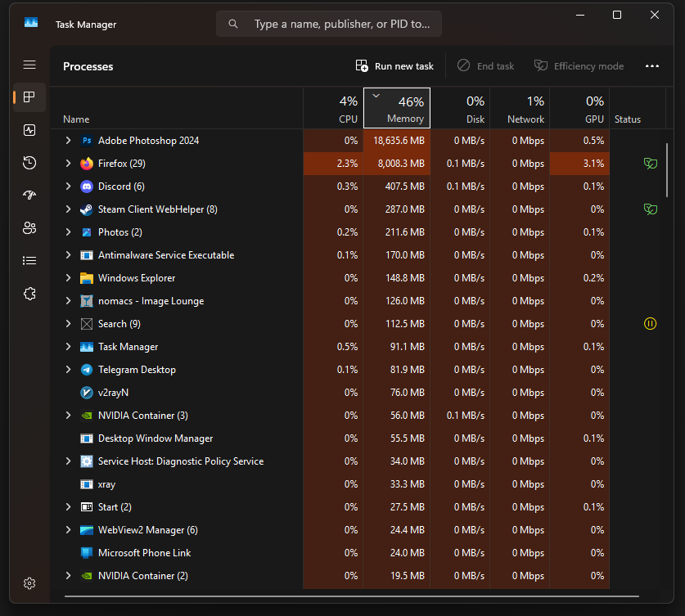Expand the Photos (2) process group

(68, 232)
